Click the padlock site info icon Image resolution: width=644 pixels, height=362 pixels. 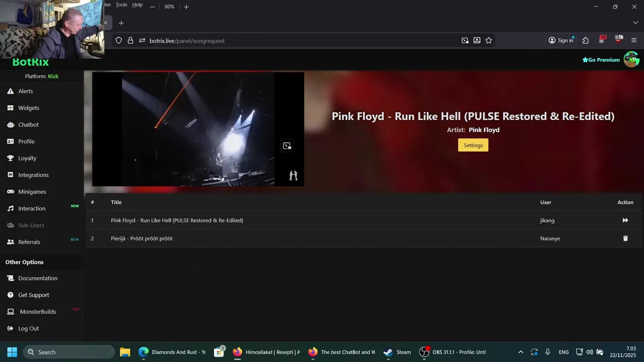[130, 41]
